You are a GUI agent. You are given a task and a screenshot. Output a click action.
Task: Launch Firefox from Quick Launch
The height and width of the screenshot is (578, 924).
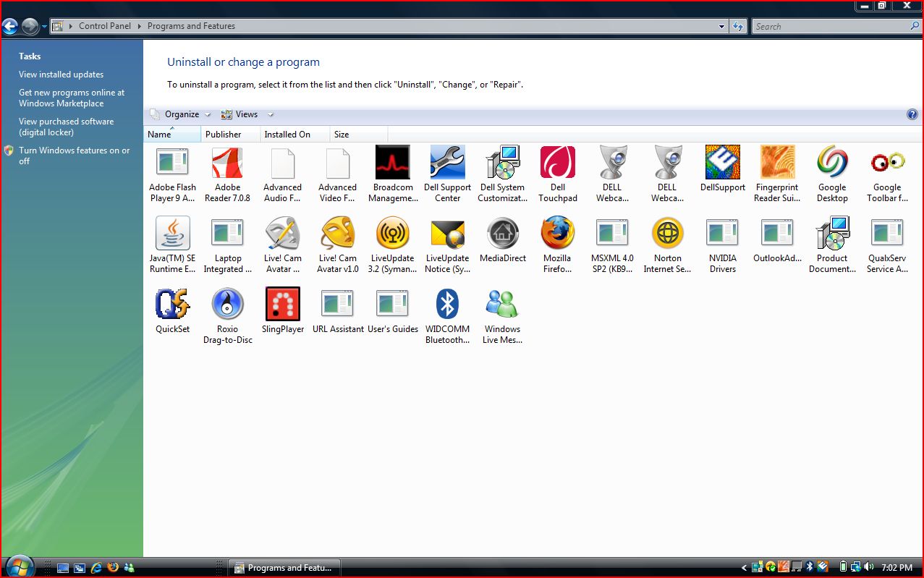pyautogui.click(x=113, y=568)
